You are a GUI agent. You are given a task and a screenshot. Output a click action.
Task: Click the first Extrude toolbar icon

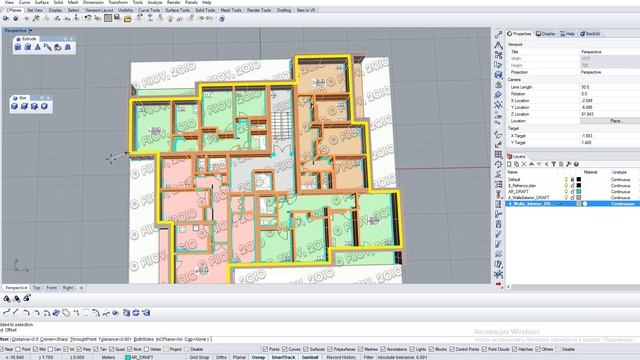(18, 47)
